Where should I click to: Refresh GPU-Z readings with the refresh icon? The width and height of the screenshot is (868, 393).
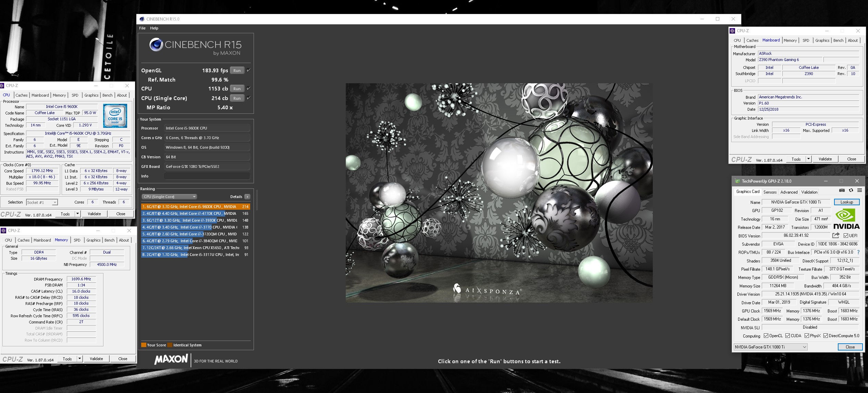click(x=851, y=191)
